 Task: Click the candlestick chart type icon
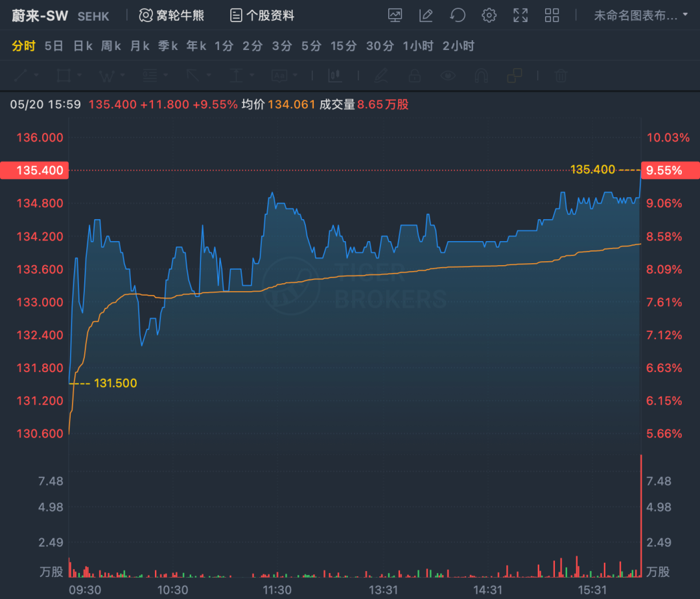tap(335, 75)
